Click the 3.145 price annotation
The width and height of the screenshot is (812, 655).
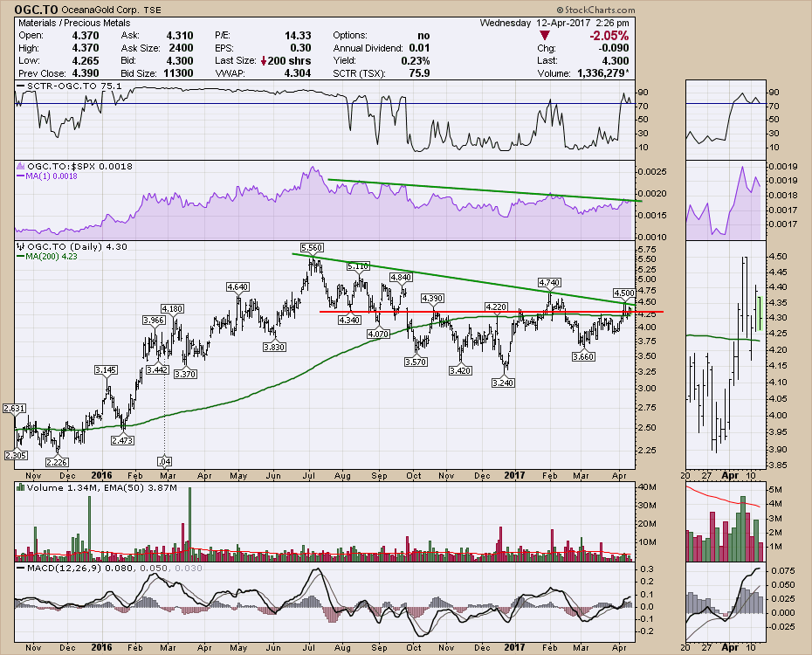click(x=106, y=369)
